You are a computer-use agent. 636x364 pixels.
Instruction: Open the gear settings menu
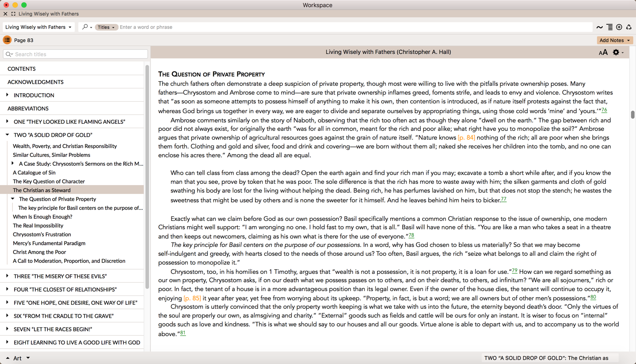(x=618, y=52)
